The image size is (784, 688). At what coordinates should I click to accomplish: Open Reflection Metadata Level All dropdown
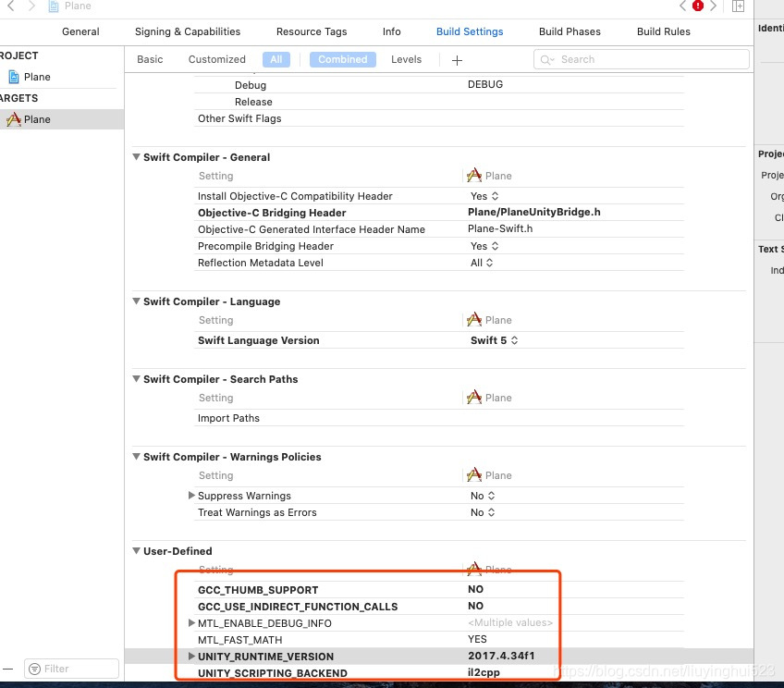482,263
